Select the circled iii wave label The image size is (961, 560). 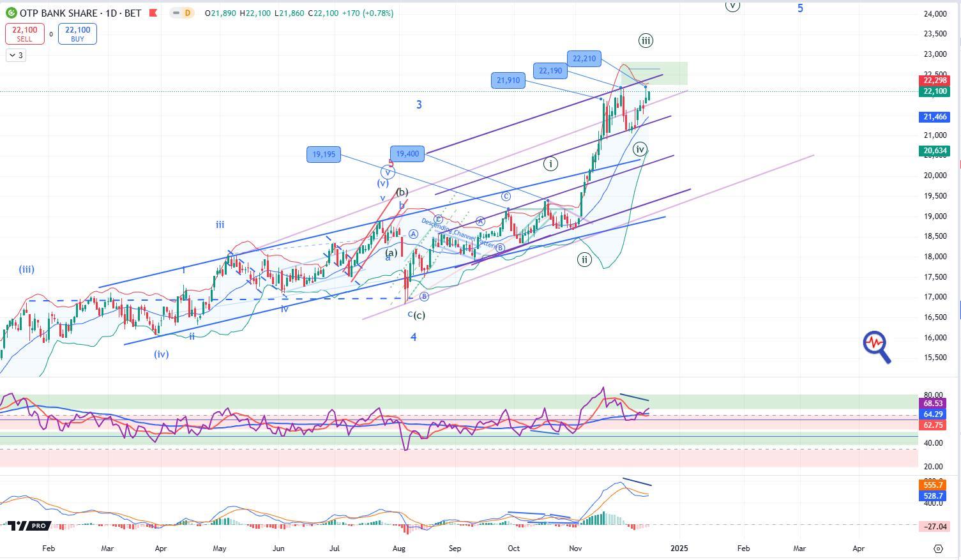[646, 41]
